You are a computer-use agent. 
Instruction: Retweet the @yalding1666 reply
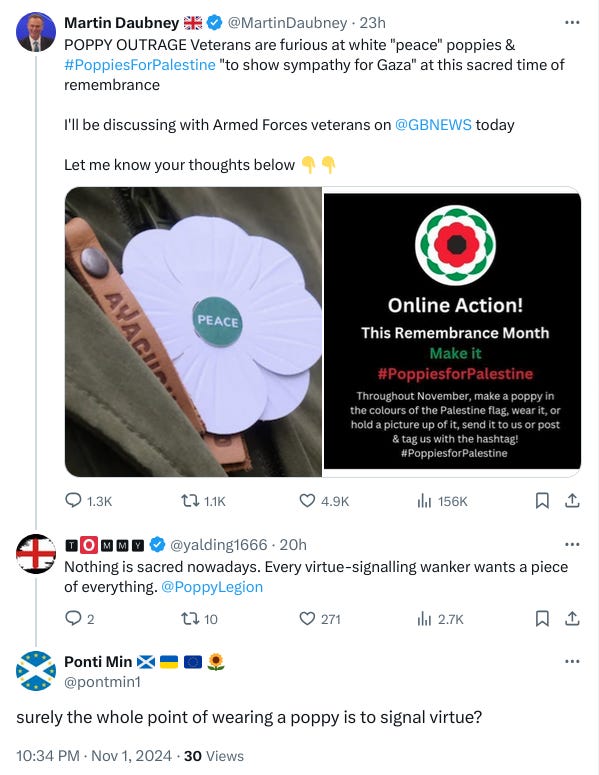click(188, 618)
